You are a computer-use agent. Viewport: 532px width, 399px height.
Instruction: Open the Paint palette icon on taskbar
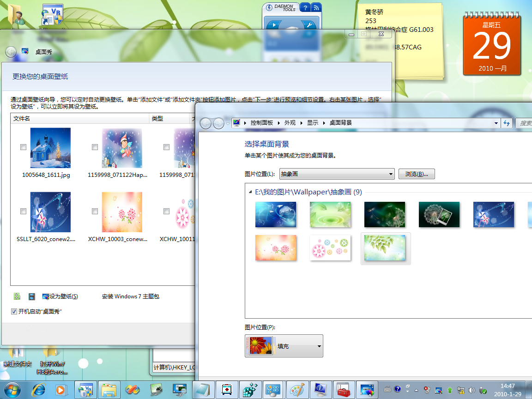point(296,390)
